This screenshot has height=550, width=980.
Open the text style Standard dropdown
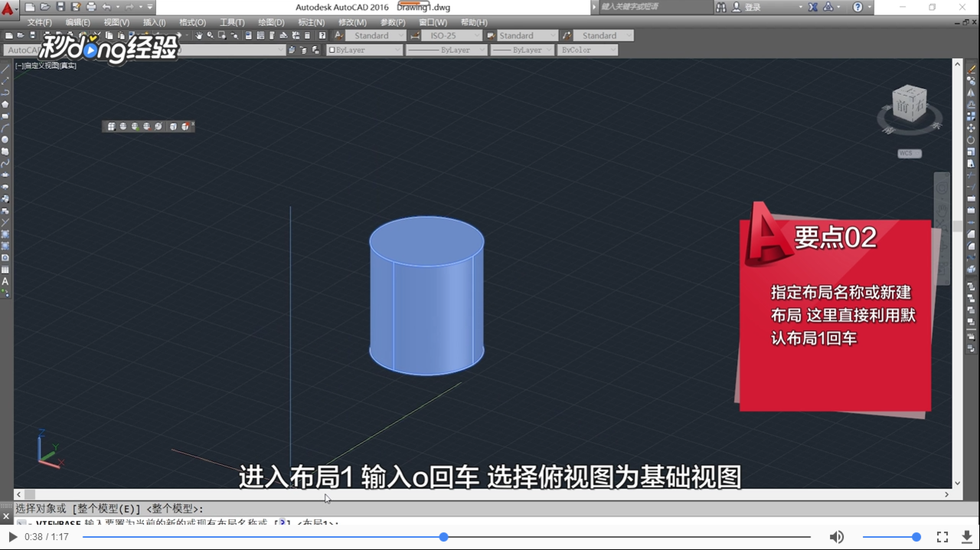click(x=377, y=35)
